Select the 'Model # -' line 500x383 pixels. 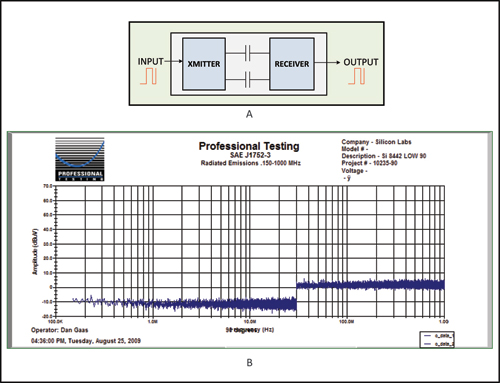(355, 149)
